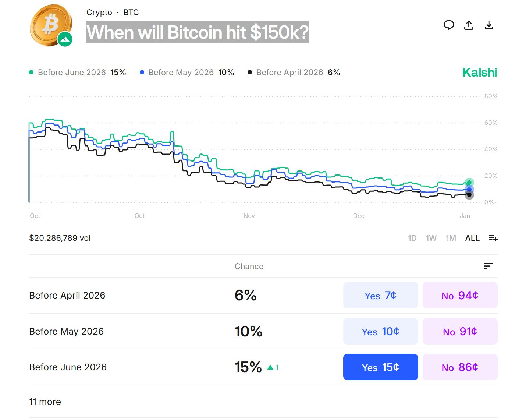Click green endpoint dot on chart line
Image resolution: width=508 pixels, height=420 pixels.
[x=469, y=183]
